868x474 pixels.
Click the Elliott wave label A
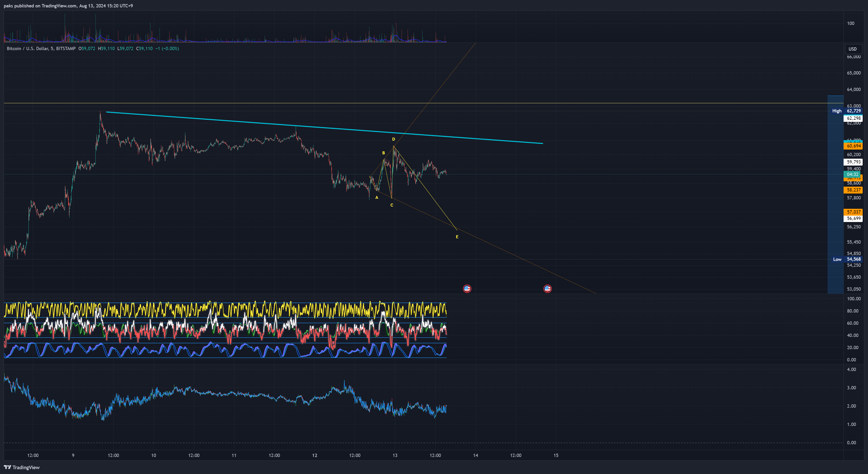click(x=377, y=198)
